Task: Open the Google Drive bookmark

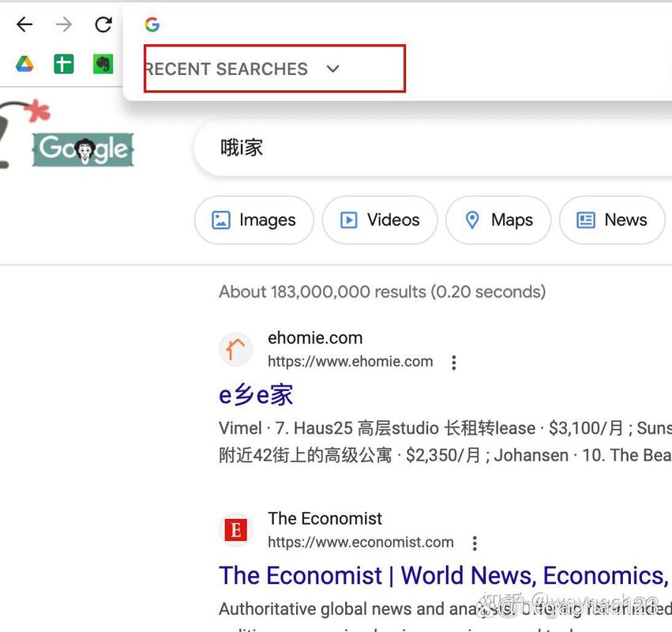Action: [24, 64]
